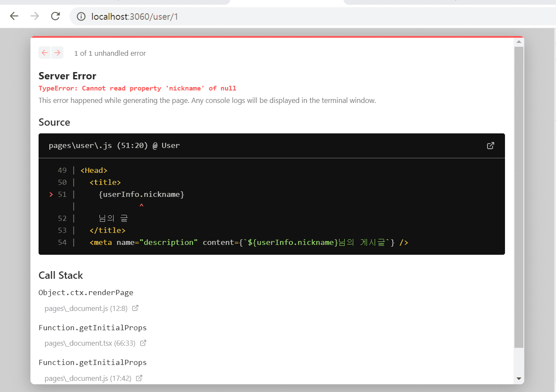Viewport: 556px width, 392px height.
Task: Go to next error in overlay
Action: click(x=57, y=53)
